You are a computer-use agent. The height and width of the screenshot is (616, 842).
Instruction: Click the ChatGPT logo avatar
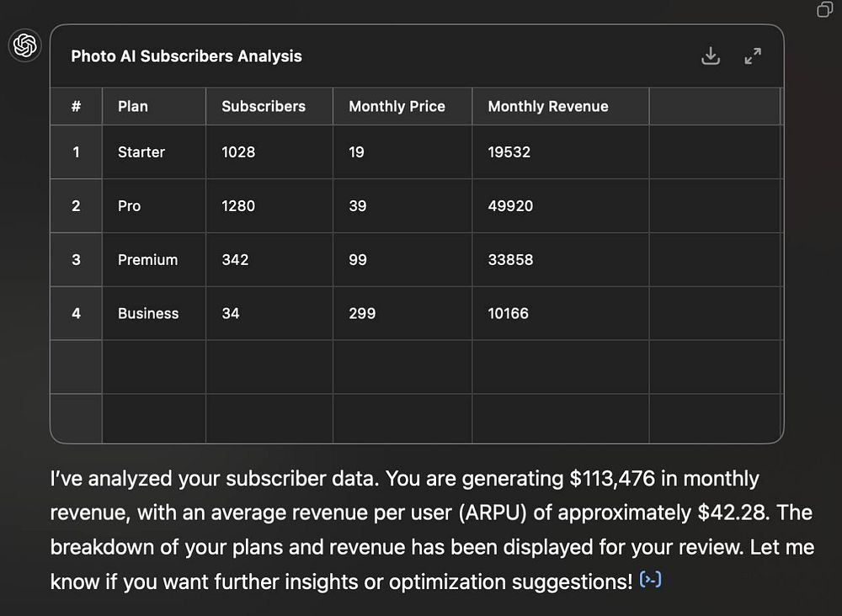[25, 45]
